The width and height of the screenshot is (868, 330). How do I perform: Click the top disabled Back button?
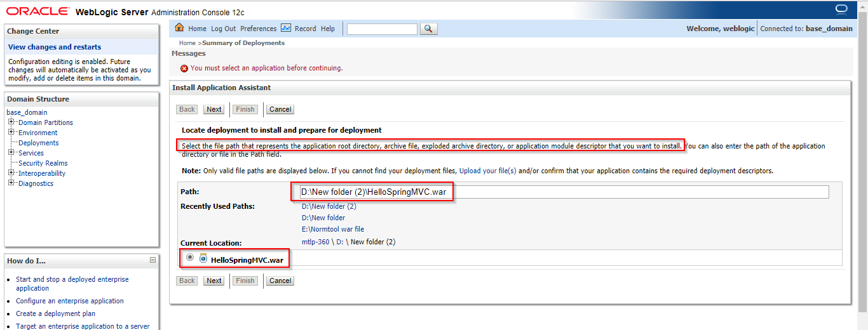pyautogui.click(x=187, y=109)
